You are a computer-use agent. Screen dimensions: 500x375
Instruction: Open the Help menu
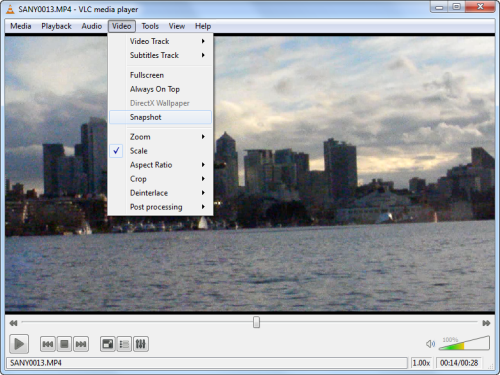(x=203, y=26)
